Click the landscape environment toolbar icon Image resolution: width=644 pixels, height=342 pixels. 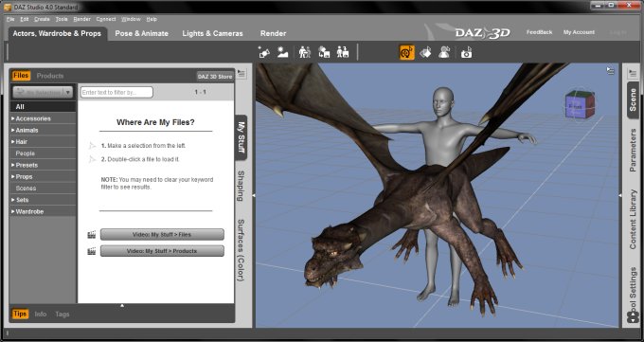(x=282, y=52)
